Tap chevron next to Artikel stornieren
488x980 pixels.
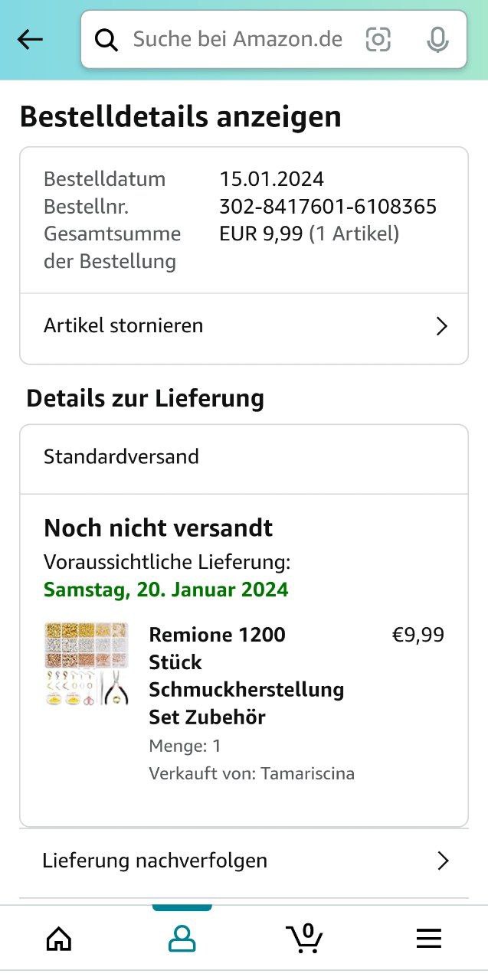pos(441,326)
